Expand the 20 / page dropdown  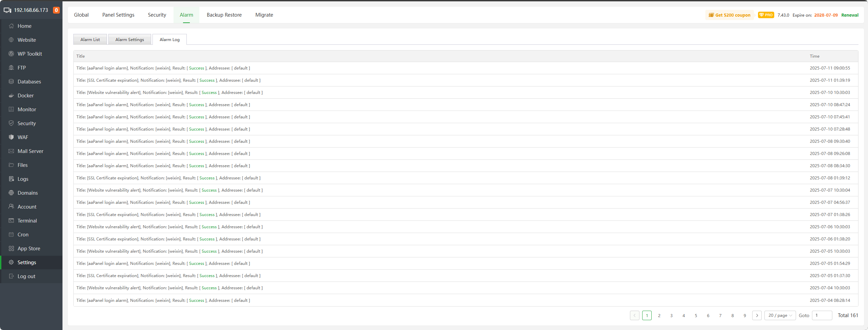[x=780, y=315]
